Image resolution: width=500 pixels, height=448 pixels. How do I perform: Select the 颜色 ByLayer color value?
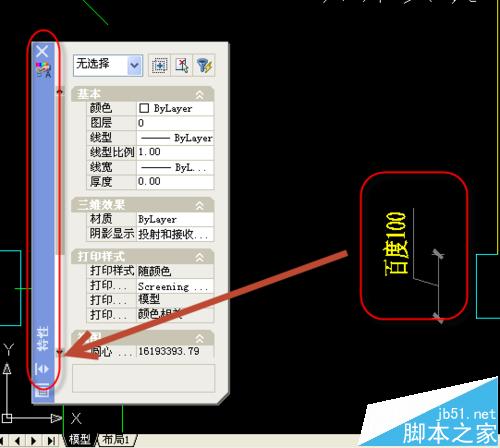(175, 108)
